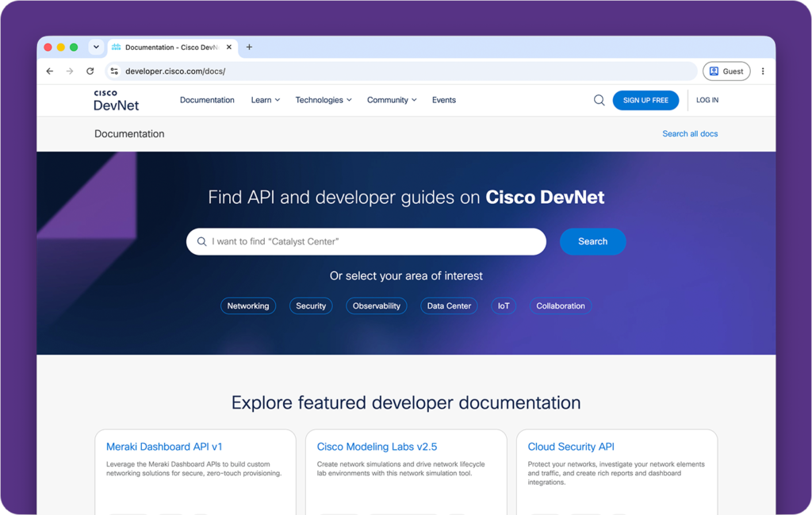Open the Events nav item

click(444, 100)
